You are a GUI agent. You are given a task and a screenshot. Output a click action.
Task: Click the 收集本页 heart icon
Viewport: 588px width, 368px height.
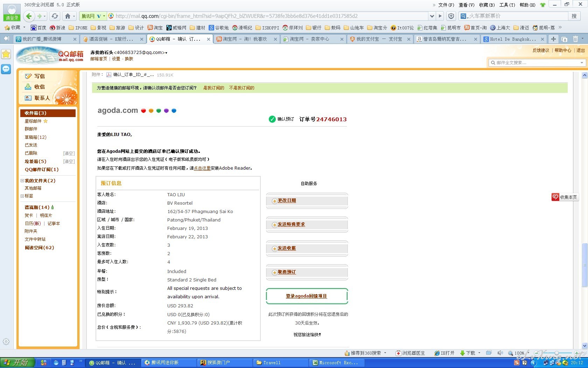point(555,197)
